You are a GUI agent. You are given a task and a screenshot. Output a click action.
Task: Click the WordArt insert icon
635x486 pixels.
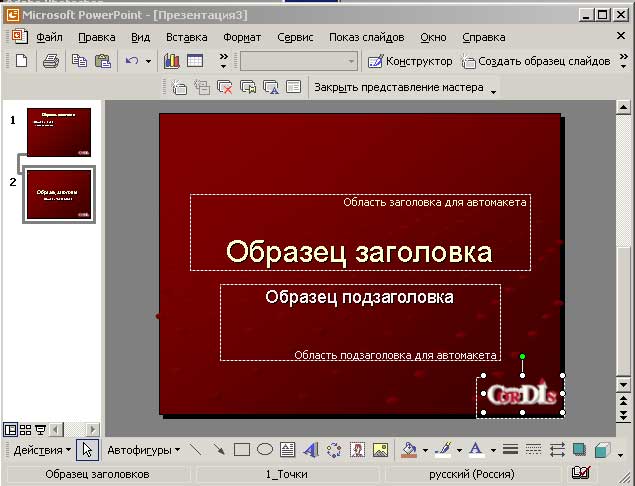pos(310,450)
